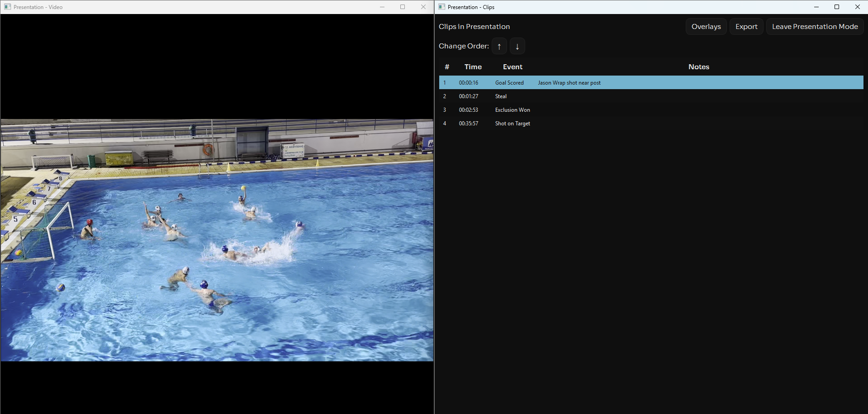Sort by the Time column header

click(x=473, y=67)
